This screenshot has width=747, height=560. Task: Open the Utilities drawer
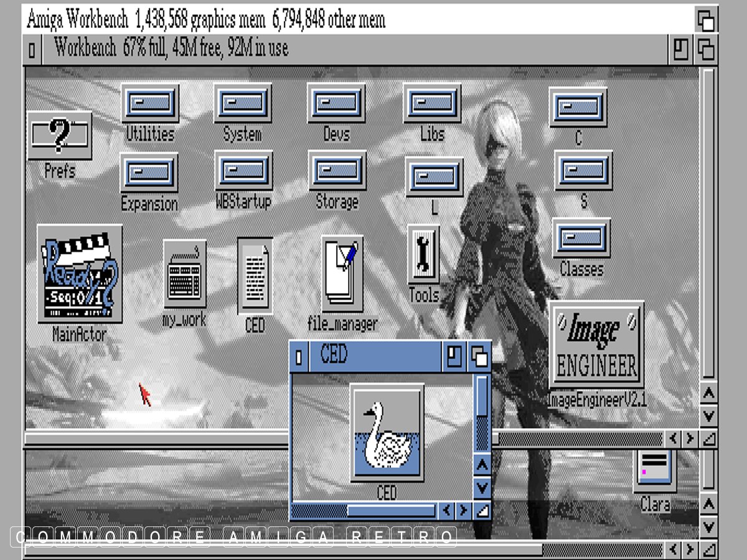click(150, 104)
